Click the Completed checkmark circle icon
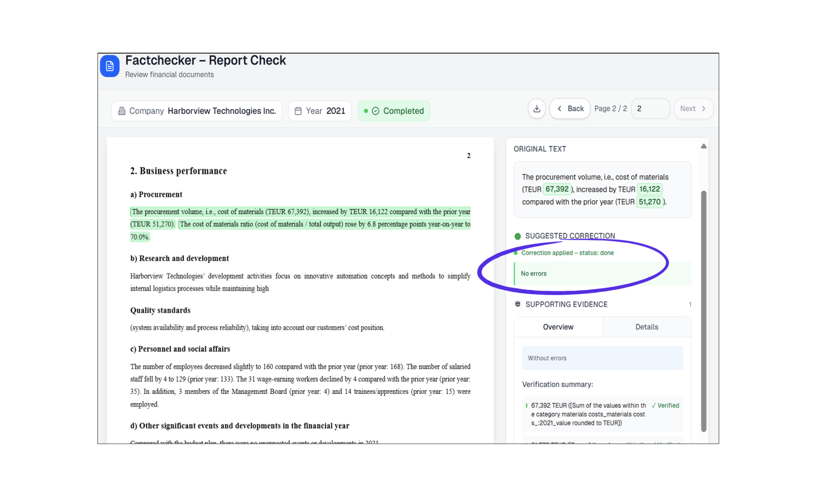Image resolution: width=828 pixels, height=504 pixels. [375, 111]
